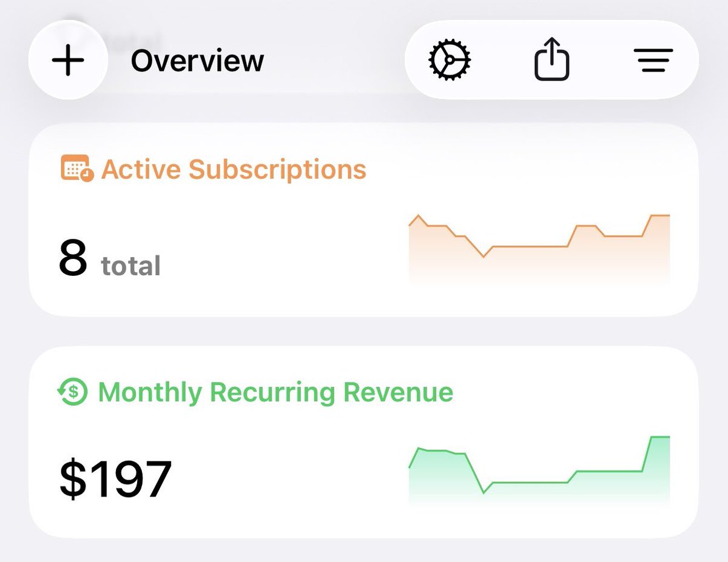Screen dimensions: 728x562
Task: Open the filter lines menu icon
Action: click(x=653, y=61)
